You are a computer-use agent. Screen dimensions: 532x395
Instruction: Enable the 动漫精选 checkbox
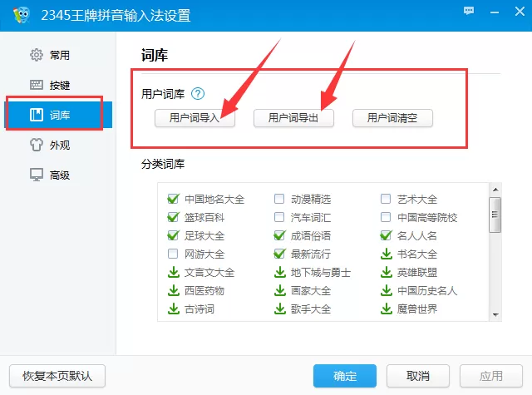pos(279,199)
